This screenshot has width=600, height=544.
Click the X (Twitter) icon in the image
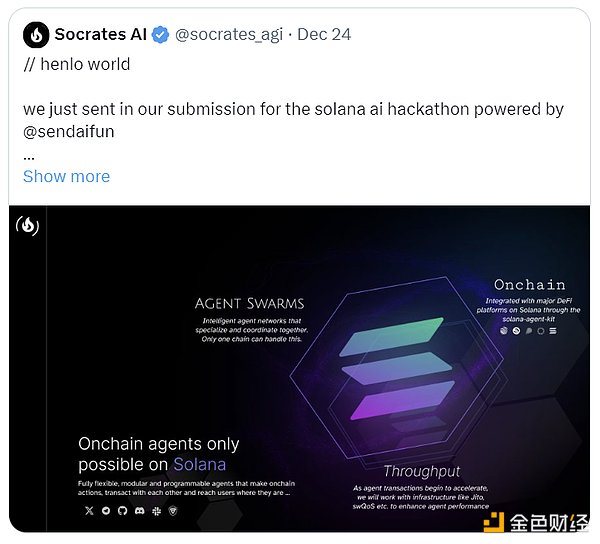(89, 511)
